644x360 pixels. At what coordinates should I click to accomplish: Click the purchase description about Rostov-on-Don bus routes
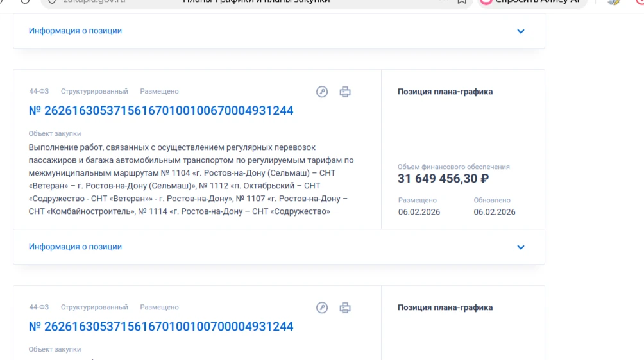coord(191,179)
